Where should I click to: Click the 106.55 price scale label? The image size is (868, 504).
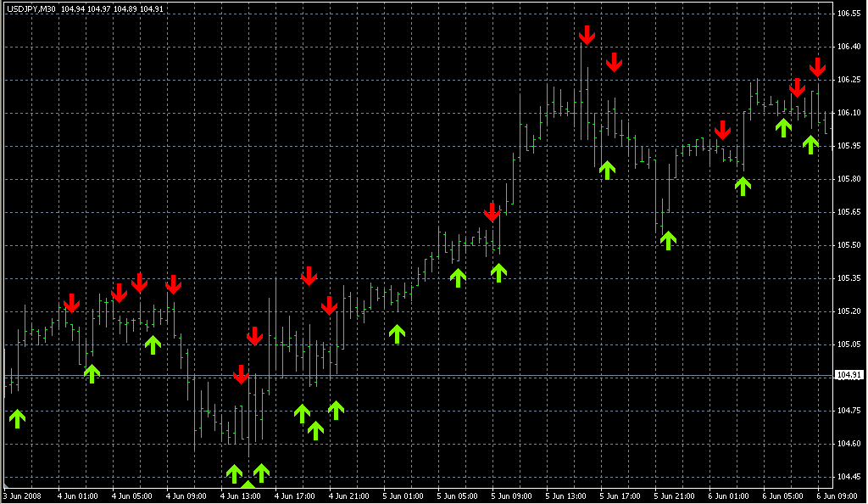point(849,14)
